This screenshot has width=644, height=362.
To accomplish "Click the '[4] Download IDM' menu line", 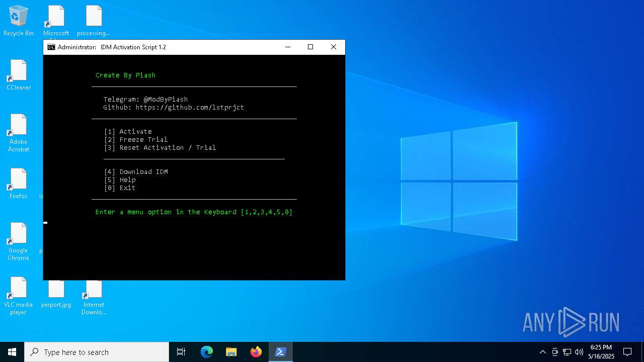I will [136, 172].
